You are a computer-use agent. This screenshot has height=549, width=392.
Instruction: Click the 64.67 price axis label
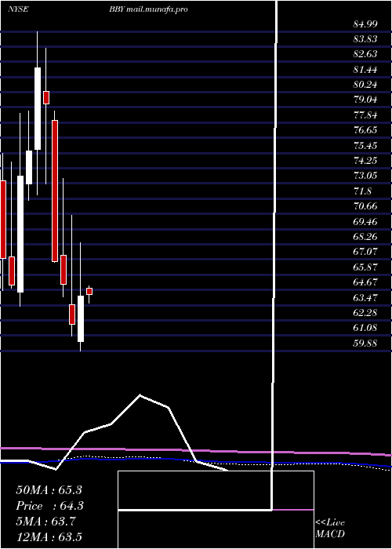click(365, 282)
